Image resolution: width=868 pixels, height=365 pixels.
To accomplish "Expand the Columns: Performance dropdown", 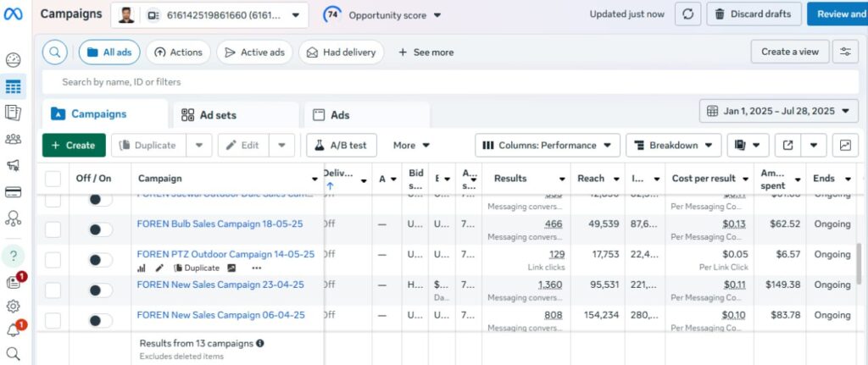I will tap(548, 145).
